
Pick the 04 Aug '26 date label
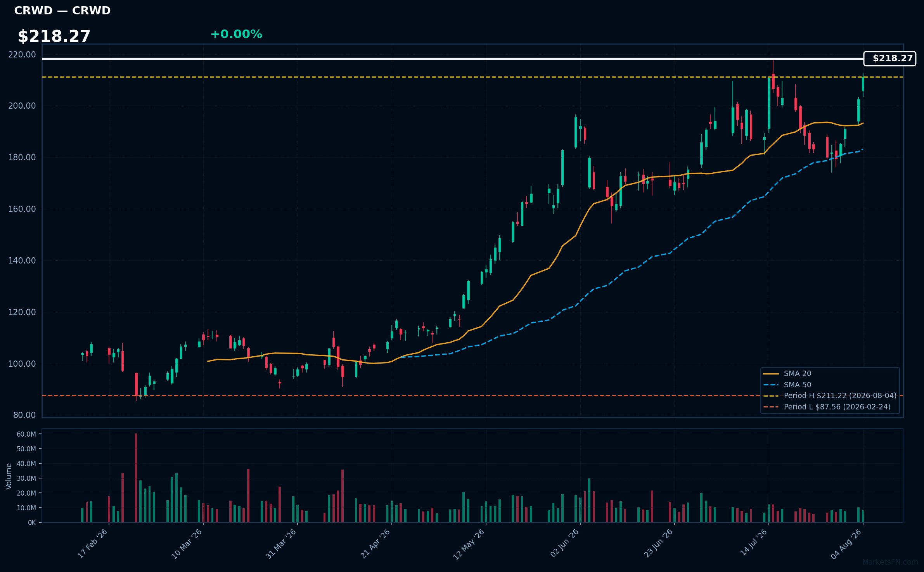click(x=847, y=544)
